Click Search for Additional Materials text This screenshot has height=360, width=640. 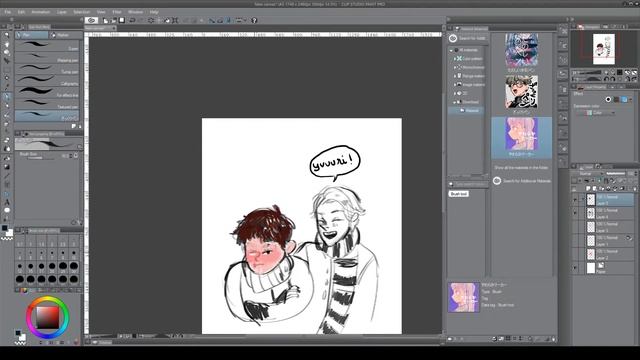coord(527,181)
